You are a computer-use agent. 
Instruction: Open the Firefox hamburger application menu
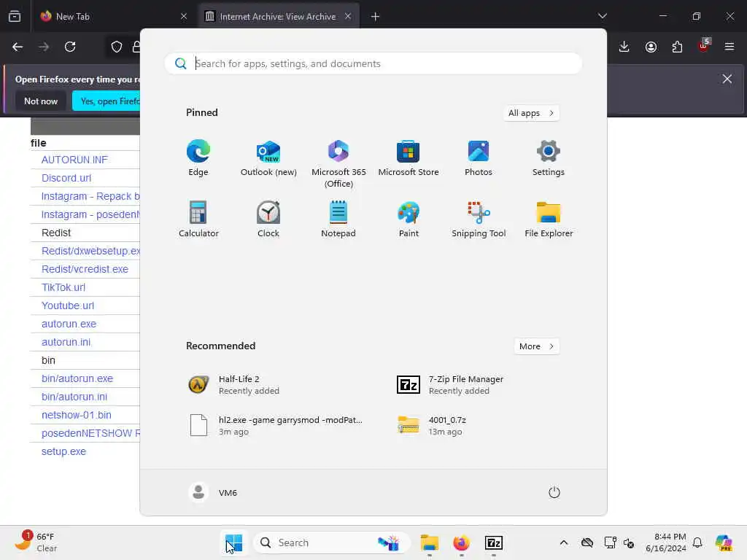[729, 47]
